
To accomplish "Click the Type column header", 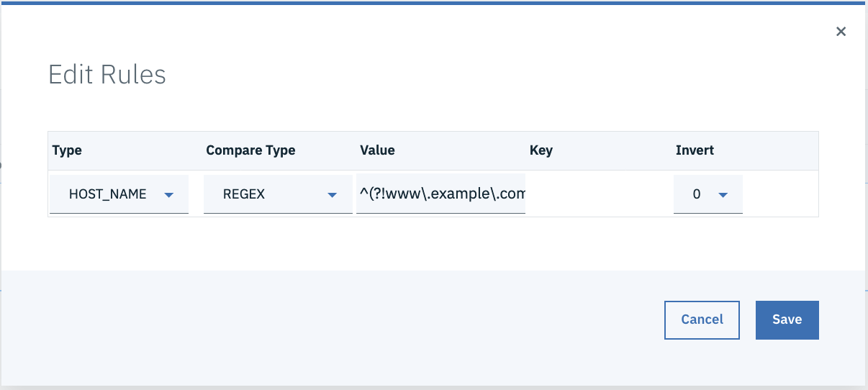I will [x=67, y=150].
